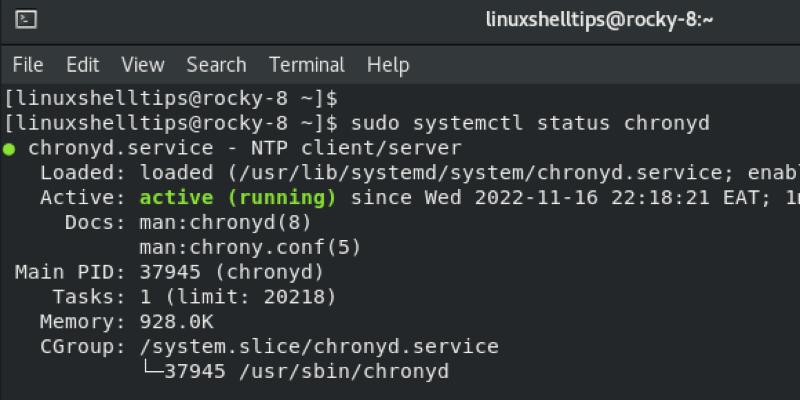This screenshot has height=400, width=800.
Task: Click the 'sudo systemctl status chronyd' command text
Action: [x=529, y=124]
